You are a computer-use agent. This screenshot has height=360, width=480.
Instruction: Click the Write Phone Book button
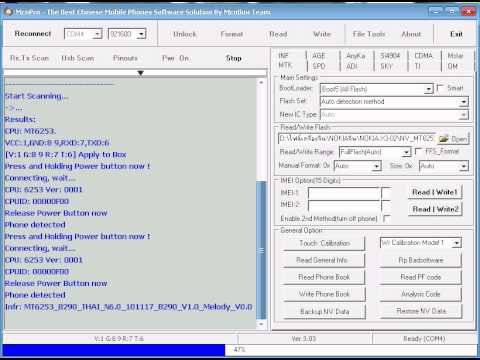[324, 295]
